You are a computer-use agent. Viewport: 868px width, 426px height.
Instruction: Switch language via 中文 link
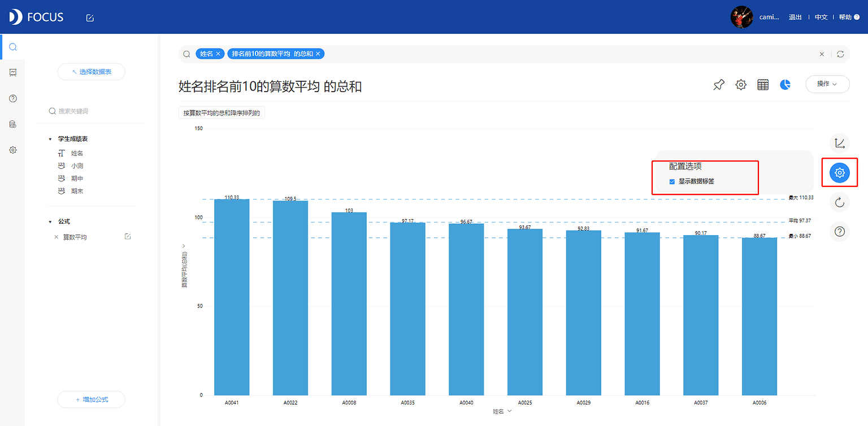(x=821, y=18)
